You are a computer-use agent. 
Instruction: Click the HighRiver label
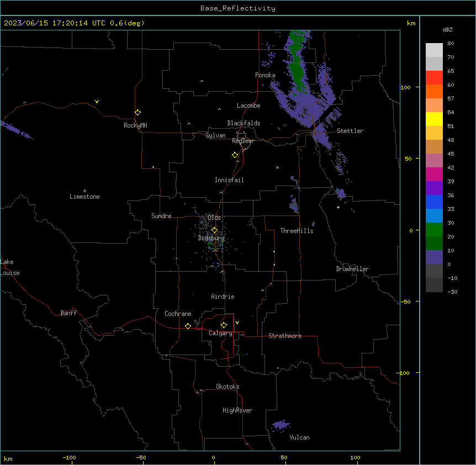point(237,410)
